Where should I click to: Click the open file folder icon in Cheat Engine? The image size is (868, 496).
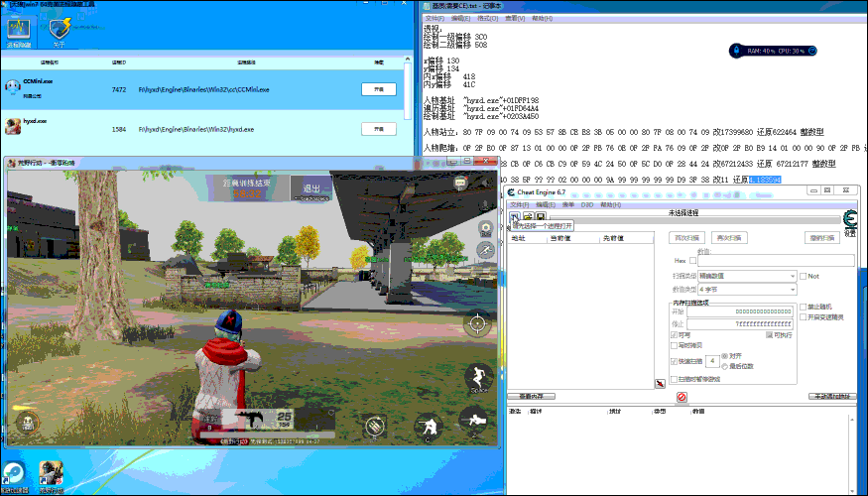point(528,216)
